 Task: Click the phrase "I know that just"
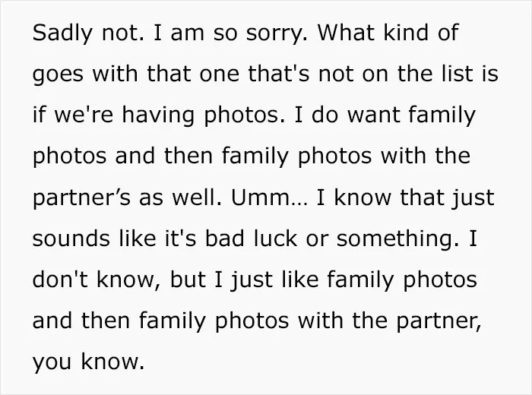405,198
